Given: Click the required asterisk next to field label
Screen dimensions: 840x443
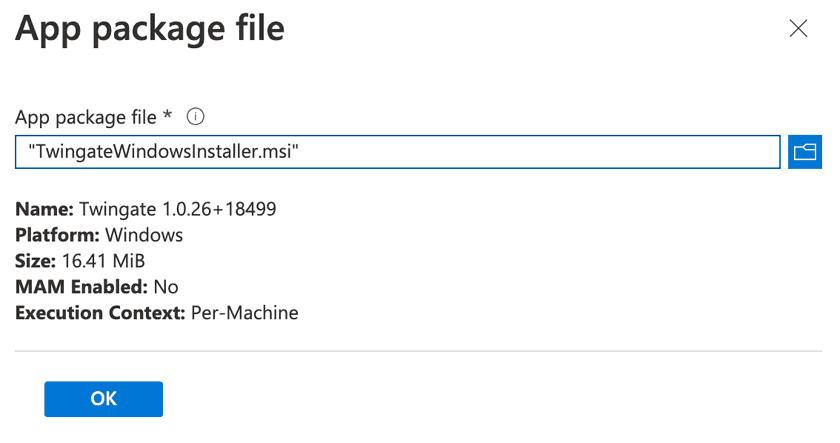Looking at the screenshot, I should [x=168, y=116].
